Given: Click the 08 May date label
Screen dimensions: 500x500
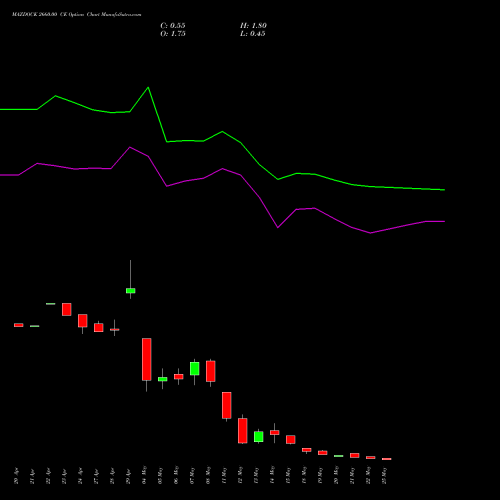Looking at the screenshot, I should (x=208, y=475).
